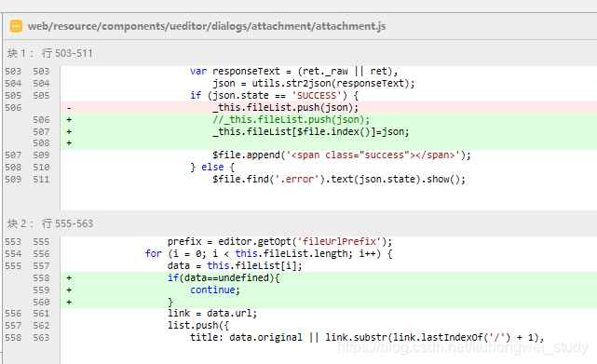The width and height of the screenshot is (597, 364).
Task: Click the plus marker on new line 506
Action: click(x=69, y=120)
